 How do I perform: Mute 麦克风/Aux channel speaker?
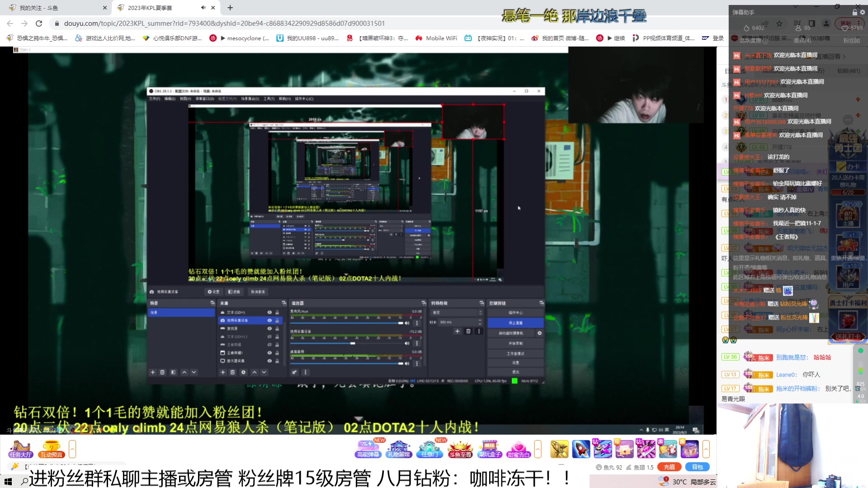tap(407, 323)
